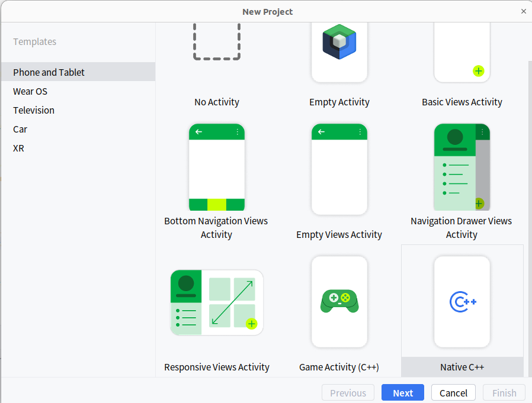Click the Cancel button
This screenshot has width=532, height=403.
coord(453,392)
